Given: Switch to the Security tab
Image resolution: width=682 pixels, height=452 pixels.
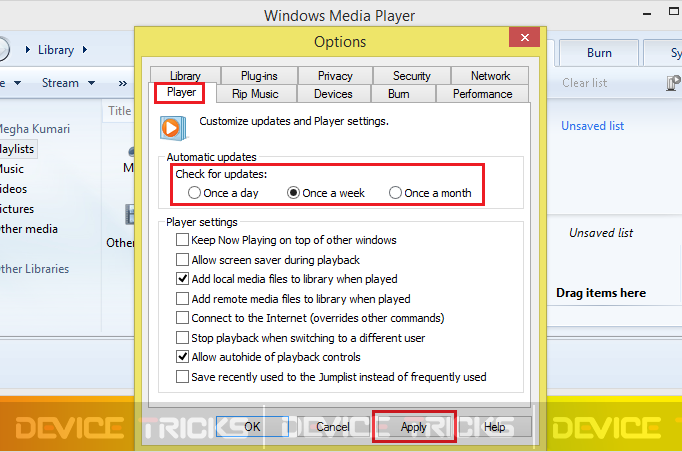Looking at the screenshot, I should click(x=411, y=76).
